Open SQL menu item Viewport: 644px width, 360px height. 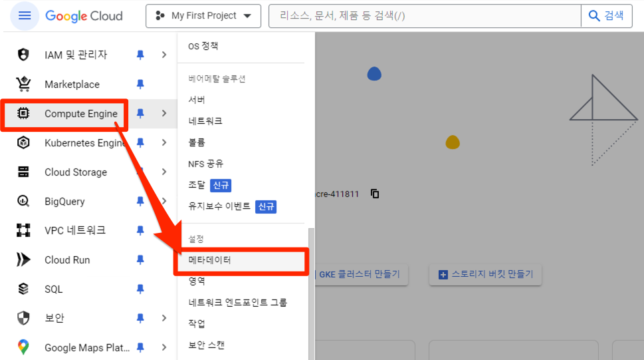point(53,289)
